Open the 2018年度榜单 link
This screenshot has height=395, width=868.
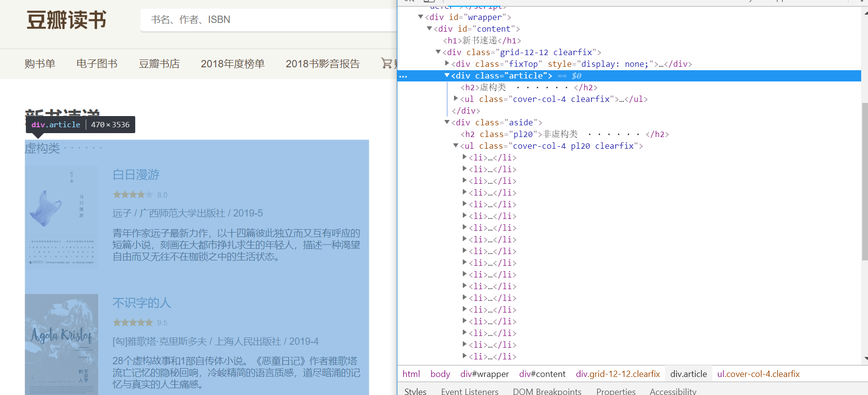(x=232, y=64)
